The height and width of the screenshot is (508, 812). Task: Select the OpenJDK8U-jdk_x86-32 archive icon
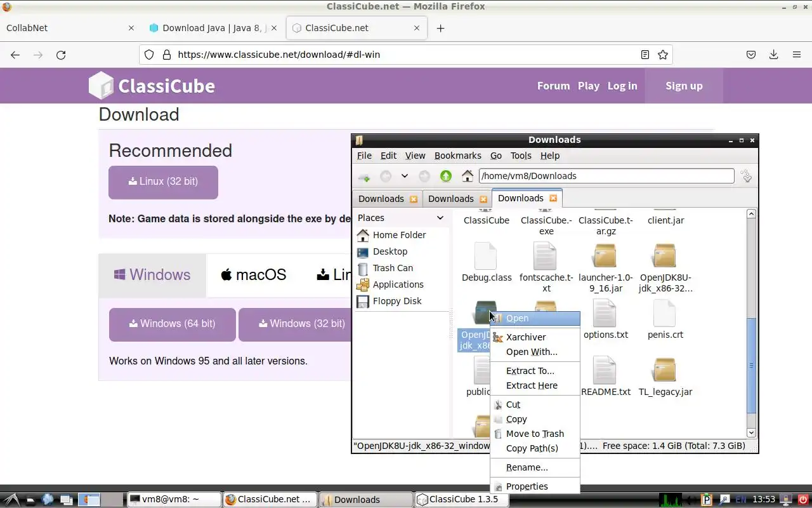(665, 256)
